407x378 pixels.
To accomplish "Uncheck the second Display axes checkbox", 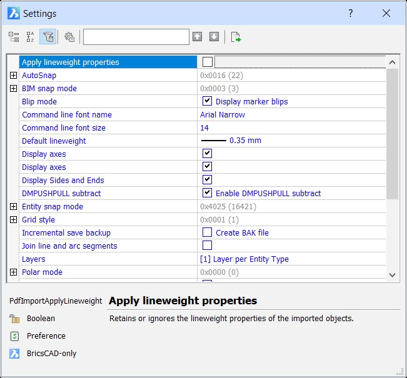I will 207,167.
